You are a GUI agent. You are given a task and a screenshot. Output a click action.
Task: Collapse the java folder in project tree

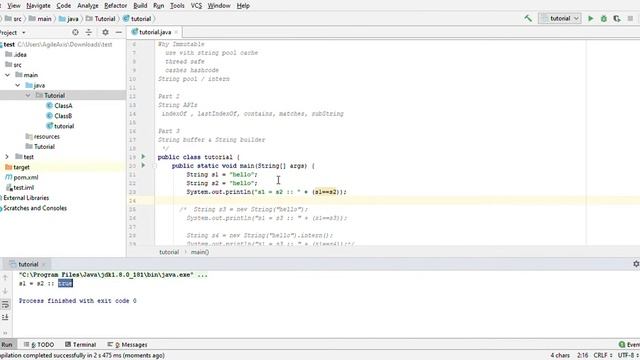coord(18,85)
